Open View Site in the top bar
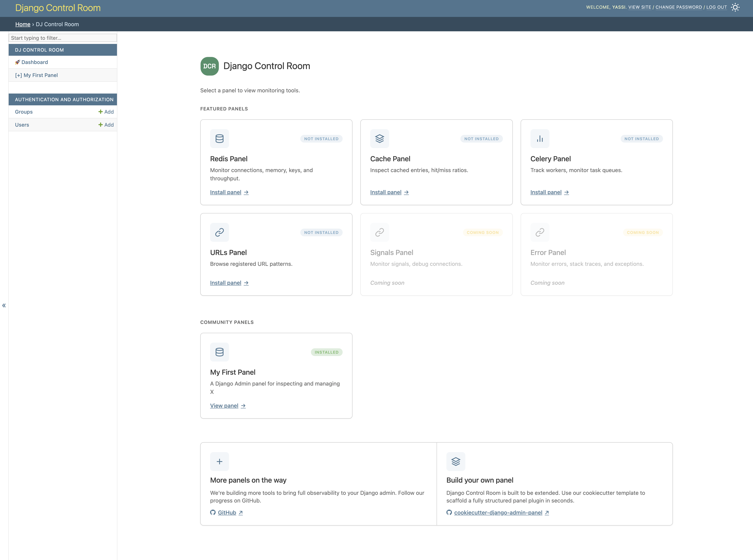The image size is (753, 560). (x=640, y=7)
